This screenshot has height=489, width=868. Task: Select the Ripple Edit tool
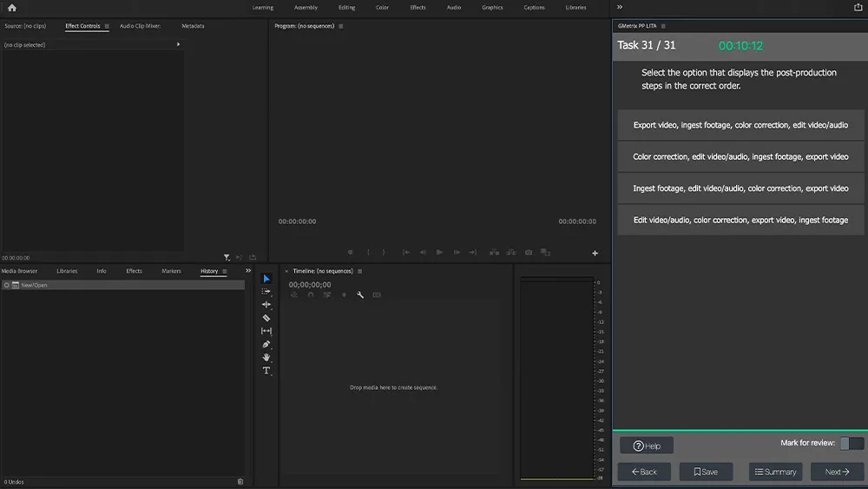coord(266,305)
